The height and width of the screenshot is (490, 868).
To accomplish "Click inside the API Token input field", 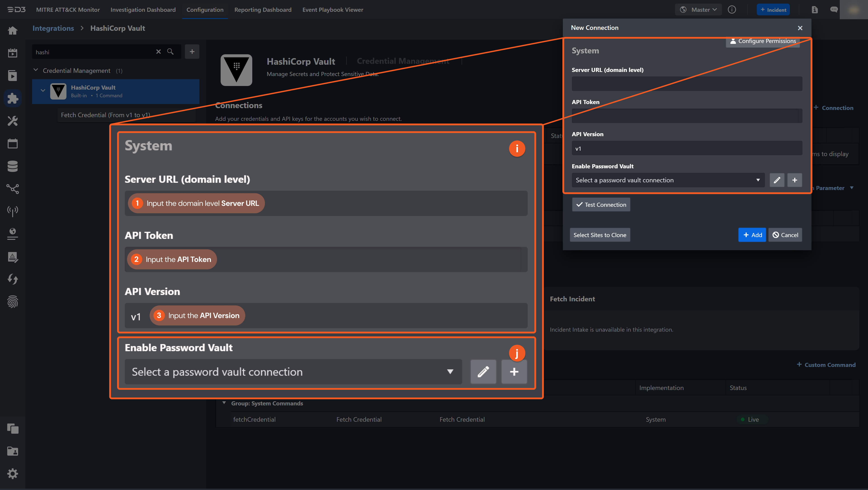I will point(687,116).
